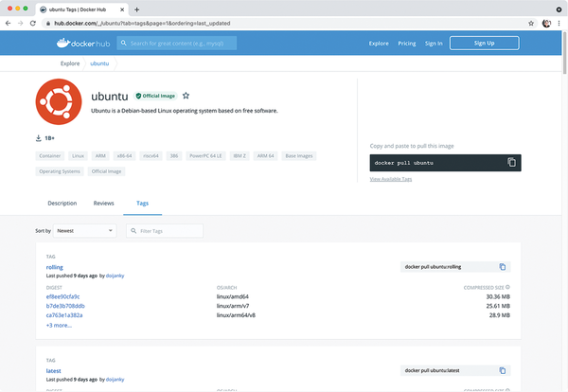
Task: Switch to the Description tab
Action: click(x=62, y=204)
